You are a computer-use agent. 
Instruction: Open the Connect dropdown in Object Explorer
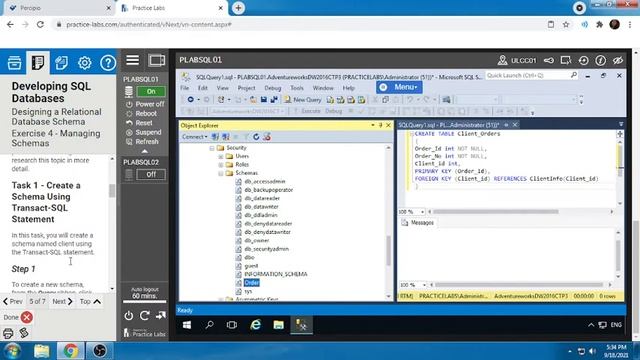(x=194, y=137)
